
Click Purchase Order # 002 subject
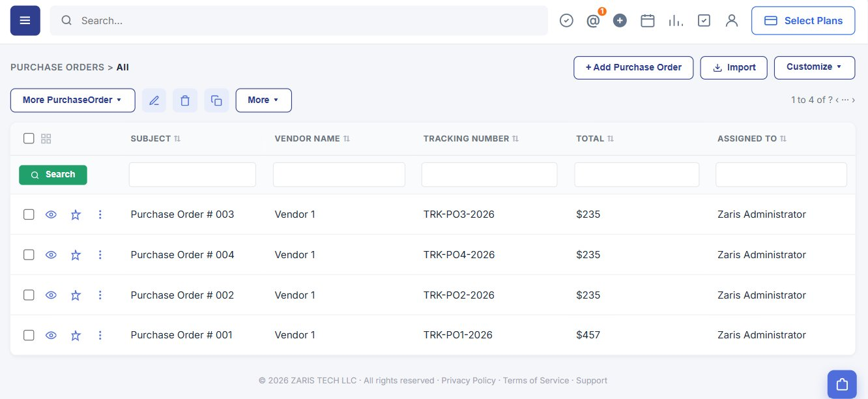[x=182, y=295]
